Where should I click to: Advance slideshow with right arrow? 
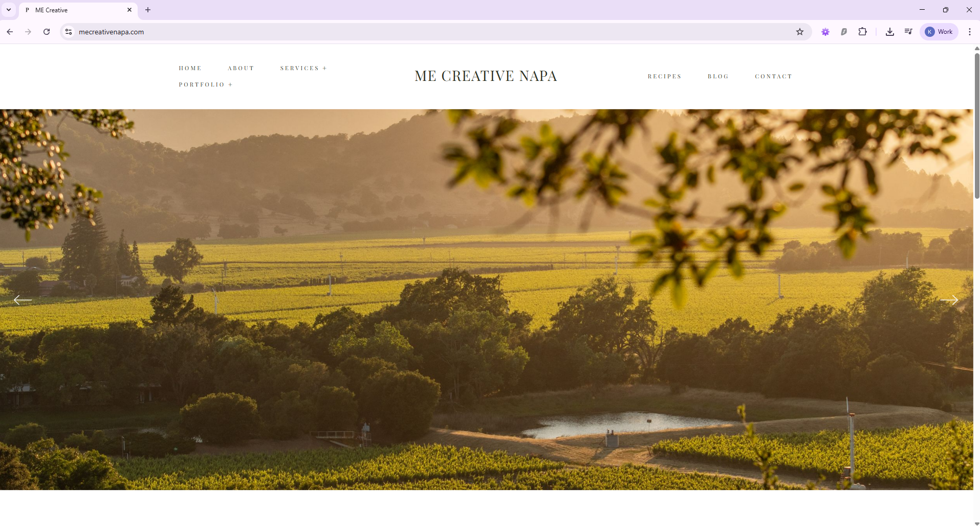pyautogui.click(x=949, y=300)
